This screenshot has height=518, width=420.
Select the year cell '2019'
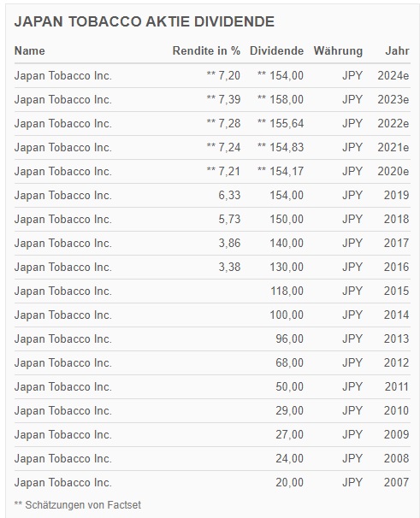coord(397,195)
